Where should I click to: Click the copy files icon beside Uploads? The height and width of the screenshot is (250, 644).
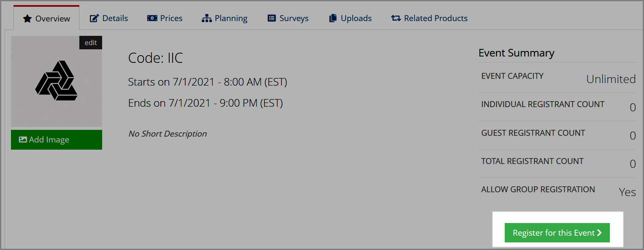tap(333, 18)
